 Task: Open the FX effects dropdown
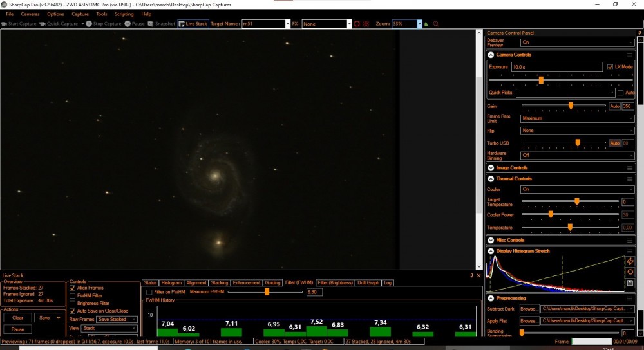(349, 24)
